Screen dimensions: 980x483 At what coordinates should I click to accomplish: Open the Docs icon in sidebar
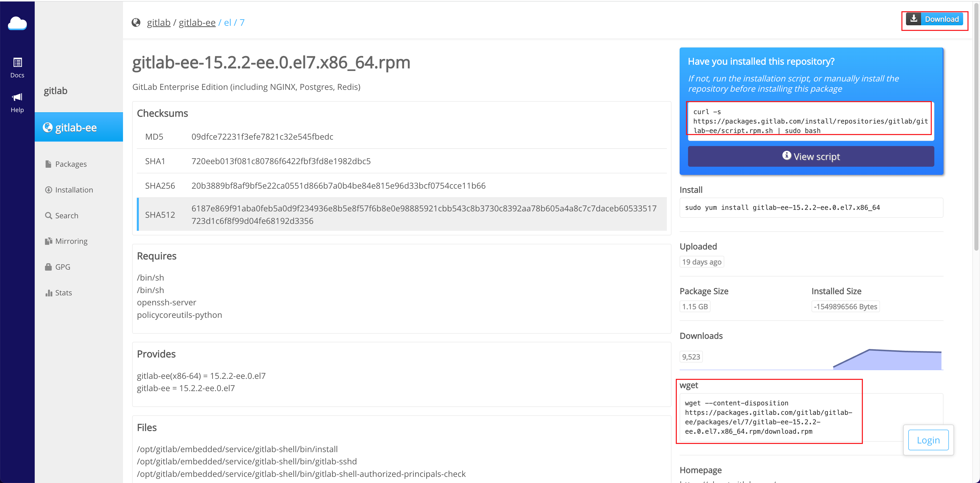(x=18, y=63)
